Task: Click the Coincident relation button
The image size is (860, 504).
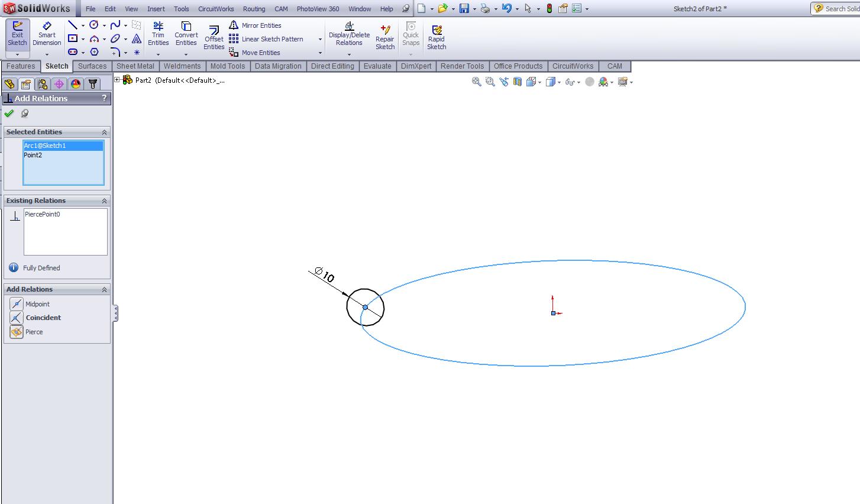Action: coord(17,318)
